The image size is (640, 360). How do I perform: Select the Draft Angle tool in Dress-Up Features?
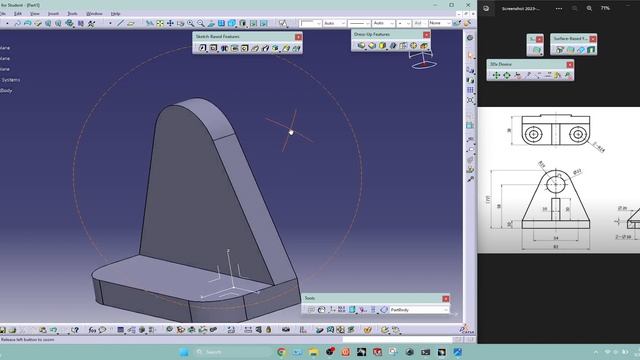tap(382, 46)
